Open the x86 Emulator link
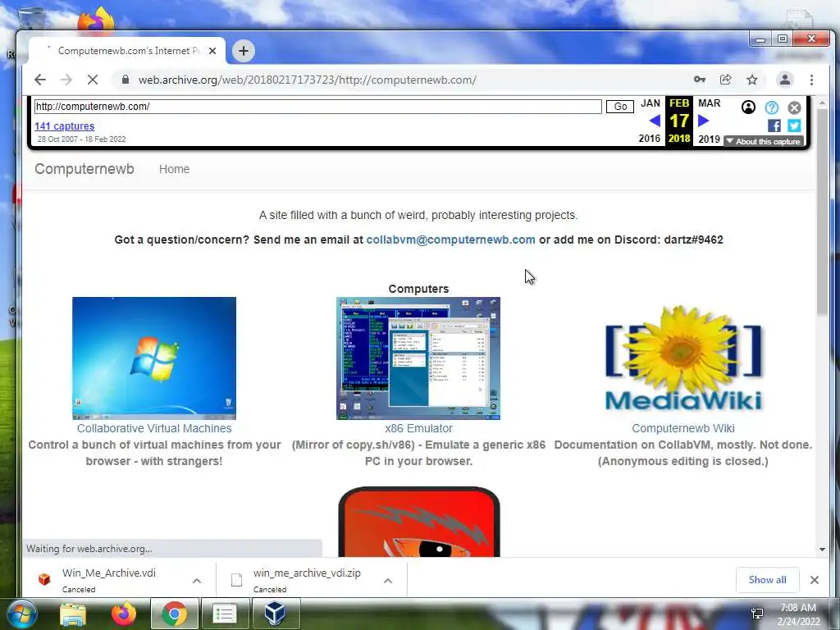 click(x=418, y=428)
